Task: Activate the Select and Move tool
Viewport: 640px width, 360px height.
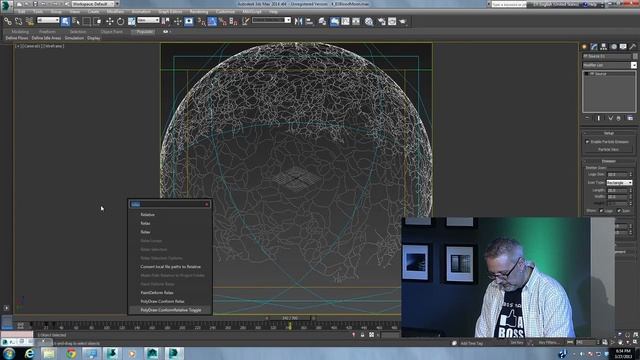Action: click(x=109, y=22)
